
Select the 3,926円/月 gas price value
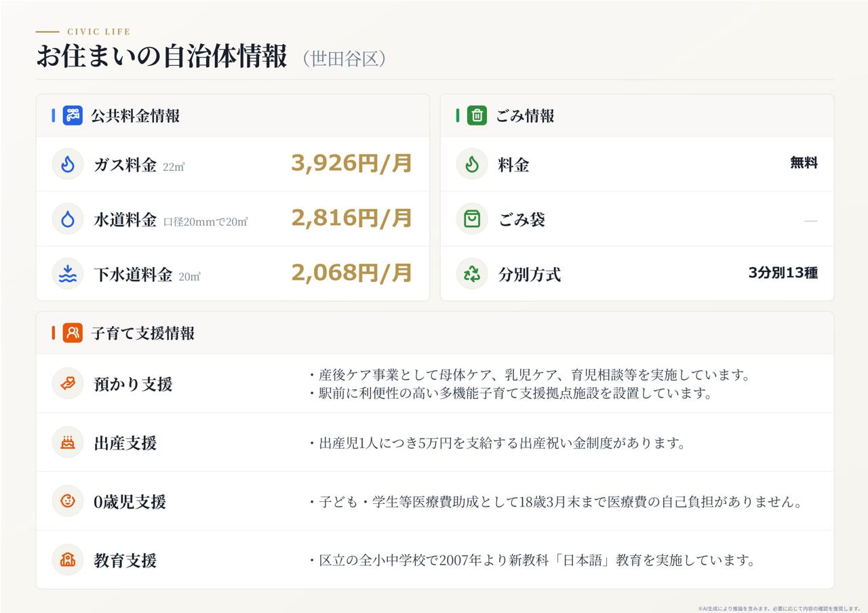(351, 163)
